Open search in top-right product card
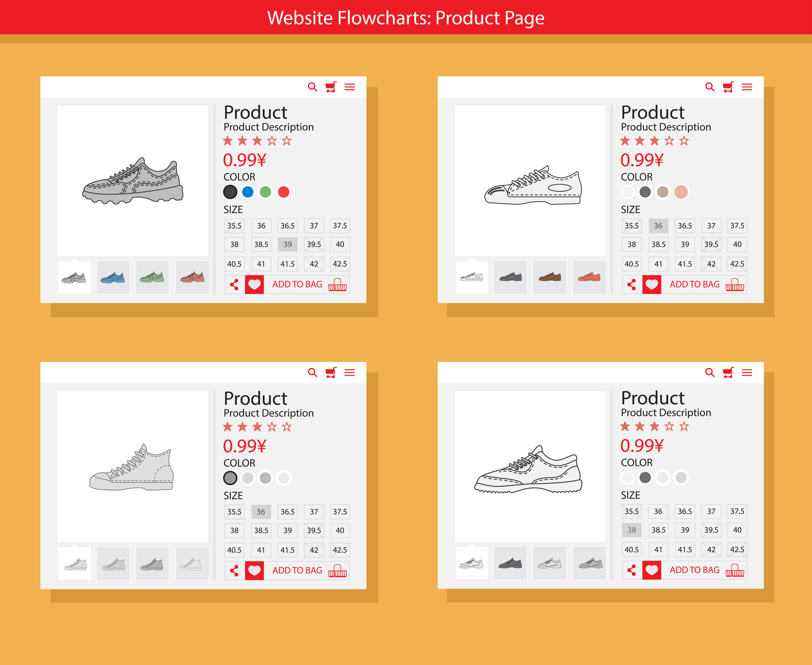The image size is (812, 665). click(710, 87)
